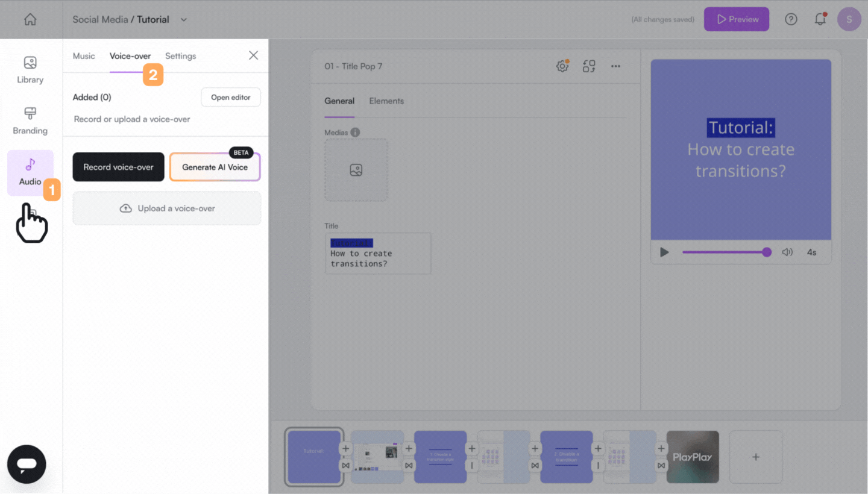Click the Record voice-over button
868x494 pixels.
tap(118, 167)
